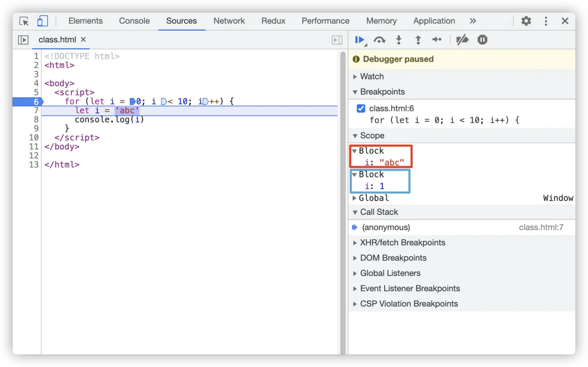
Task: Click the Window value of Global scope
Action: coord(558,198)
